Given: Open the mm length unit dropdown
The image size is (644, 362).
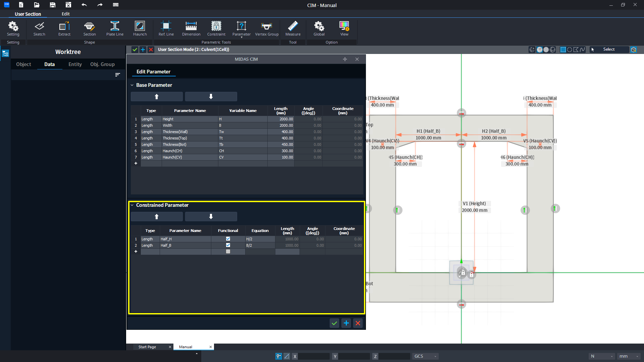Looking at the screenshot, I should [x=629, y=356].
